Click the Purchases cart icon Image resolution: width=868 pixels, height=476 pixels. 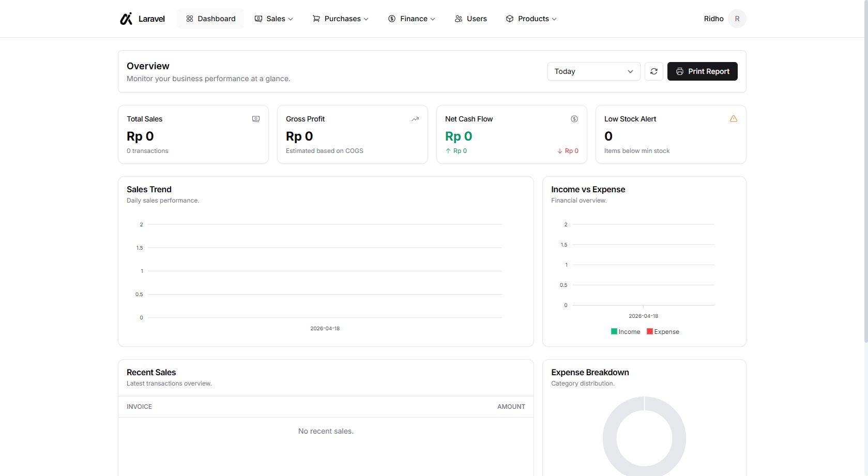[x=316, y=19]
